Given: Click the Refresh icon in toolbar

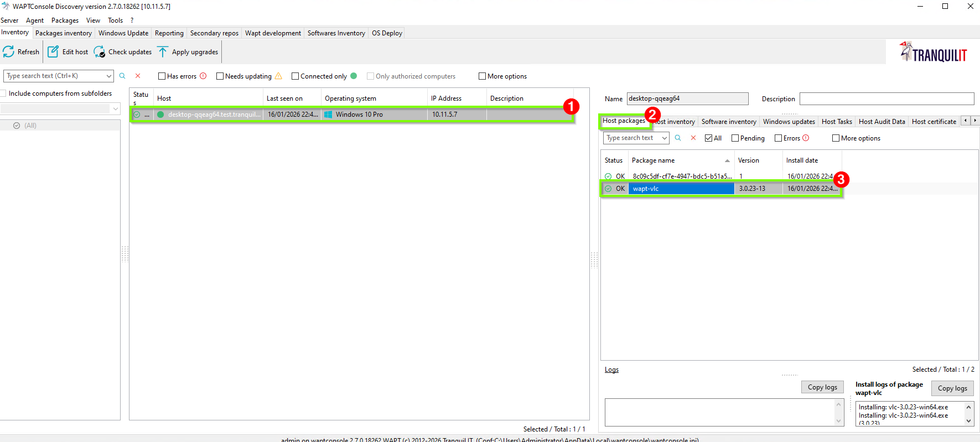Looking at the screenshot, I should click(x=9, y=52).
